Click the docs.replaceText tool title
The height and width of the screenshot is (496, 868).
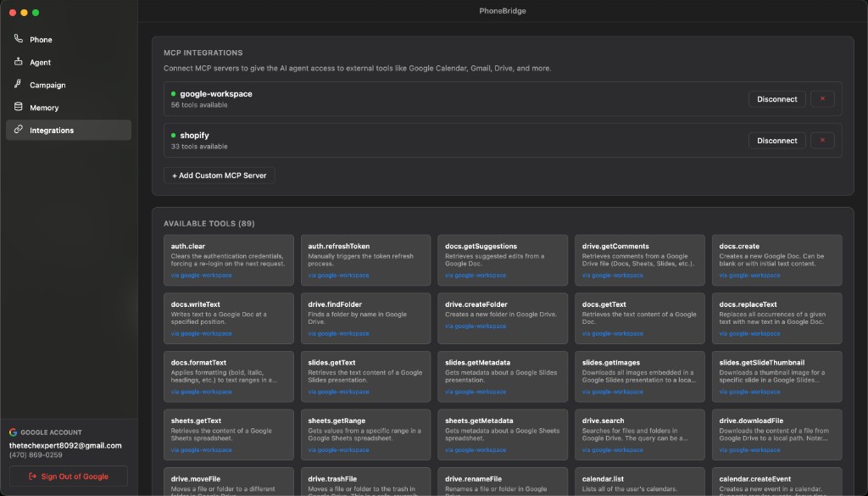tap(748, 304)
